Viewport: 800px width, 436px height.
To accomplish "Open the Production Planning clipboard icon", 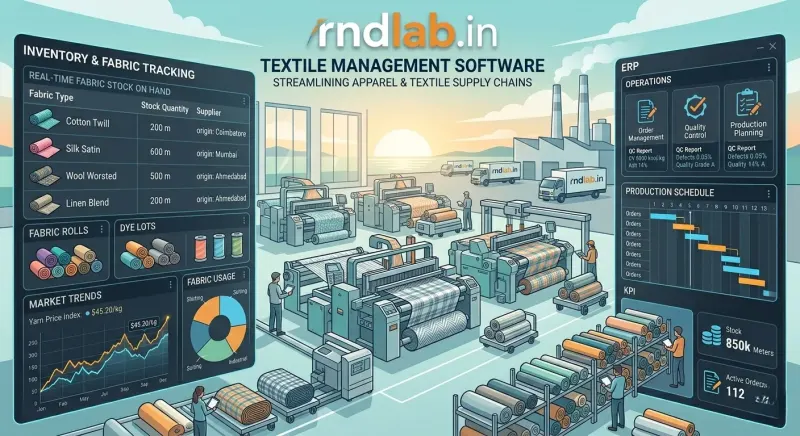I will 748,101.
